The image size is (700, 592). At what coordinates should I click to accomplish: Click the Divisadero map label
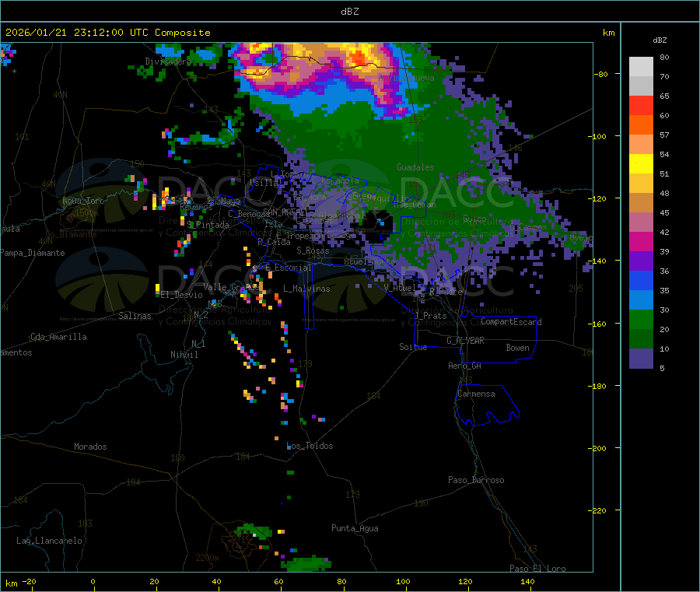pos(168,61)
